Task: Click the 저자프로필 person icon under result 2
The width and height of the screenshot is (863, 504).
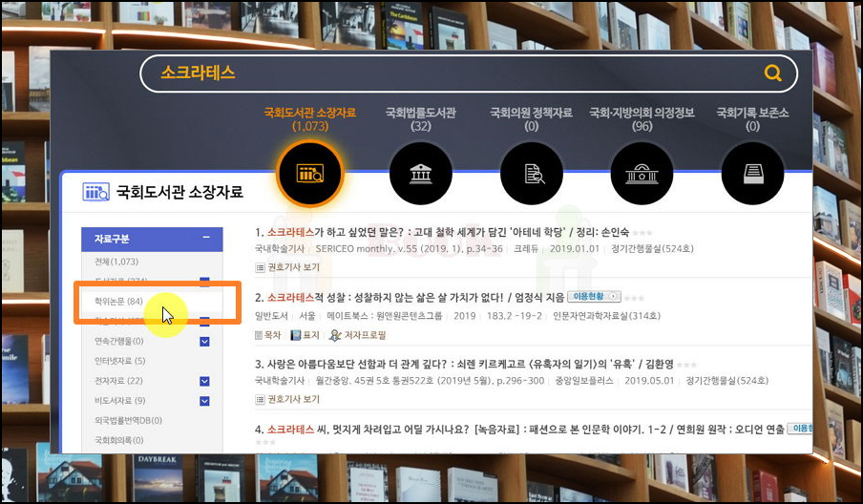Action: pyautogui.click(x=335, y=335)
